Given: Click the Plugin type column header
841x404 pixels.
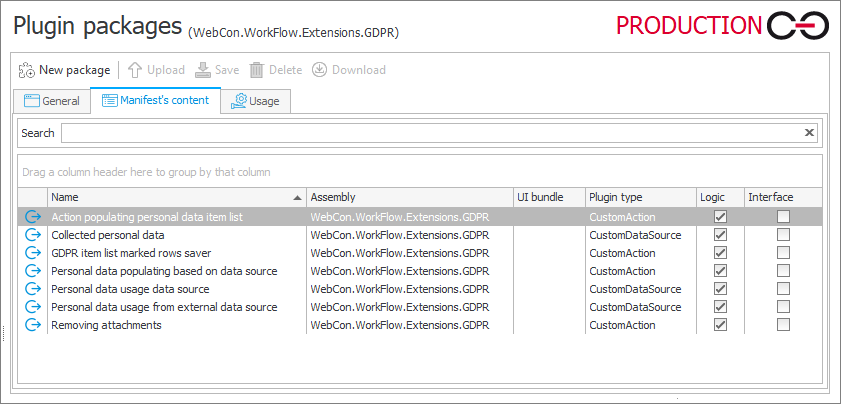Looking at the screenshot, I should pos(641,197).
